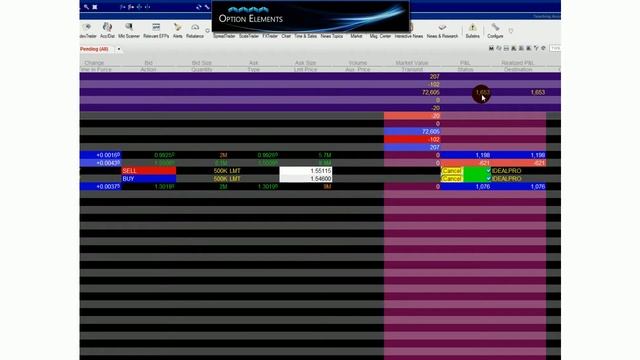Click the 72,605 value in purple row
The width and height of the screenshot is (640, 360).
[x=431, y=92]
